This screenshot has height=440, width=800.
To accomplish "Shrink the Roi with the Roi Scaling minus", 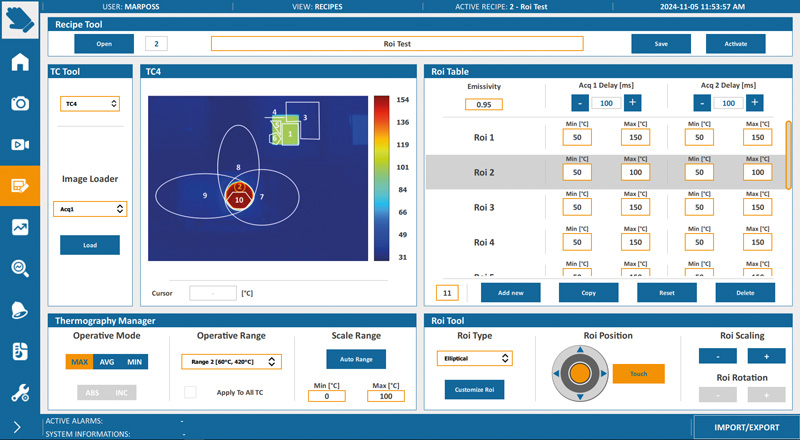I will 718,356.
